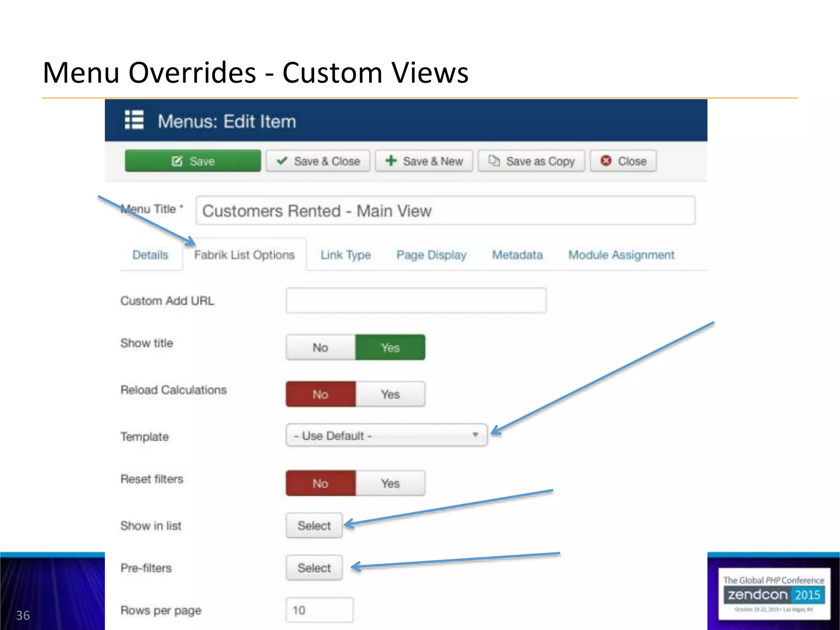840x630 pixels.
Task: Click the green Save button
Action: click(x=193, y=161)
